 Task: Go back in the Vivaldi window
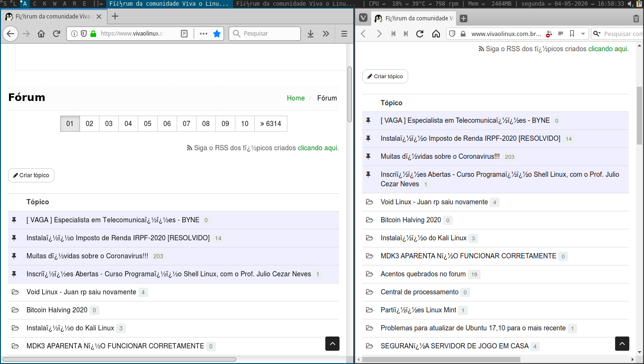pyautogui.click(x=363, y=34)
